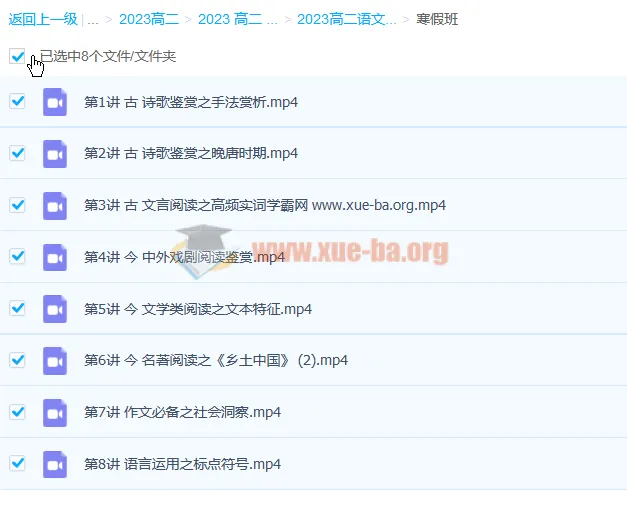Uncheck the 第4讲 file checkbox
Image resolution: width=627 pixels, height=505 pixels.
pyautogui.click(x=17, y=256)
